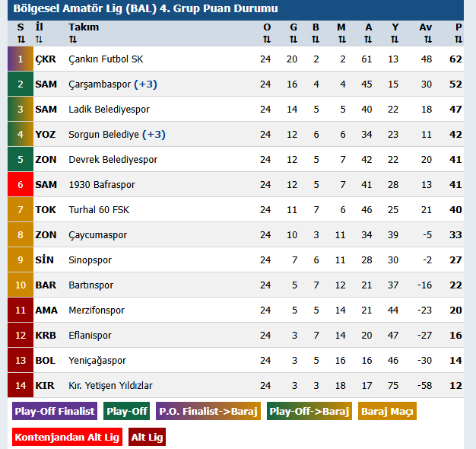Viewport: 476px width, 449px height.
Task: Click the (+3) note beside Çarşambaspor
Action: (145, 84)
